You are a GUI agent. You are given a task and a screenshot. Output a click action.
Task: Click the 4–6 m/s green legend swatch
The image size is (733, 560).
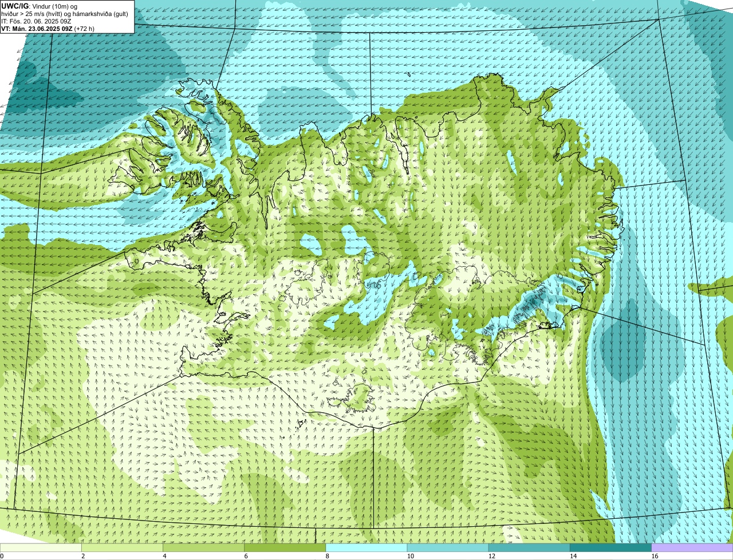point(204,548)
